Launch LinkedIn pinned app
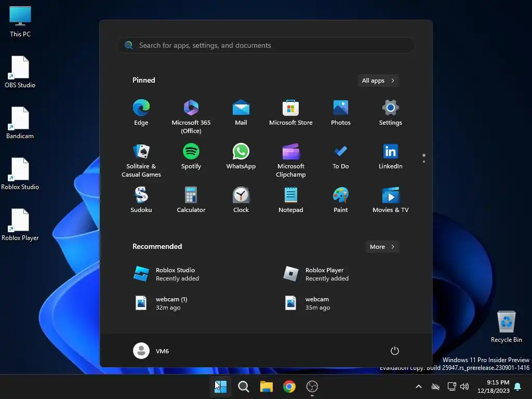532x399 pixels. coord(391,156)
